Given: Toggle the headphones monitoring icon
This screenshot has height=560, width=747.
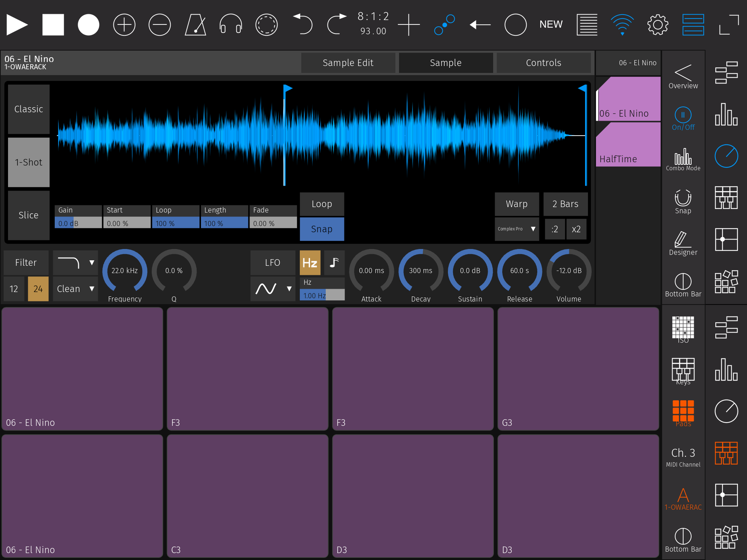Looking at the screenshot, I should (x=231, y=25).
